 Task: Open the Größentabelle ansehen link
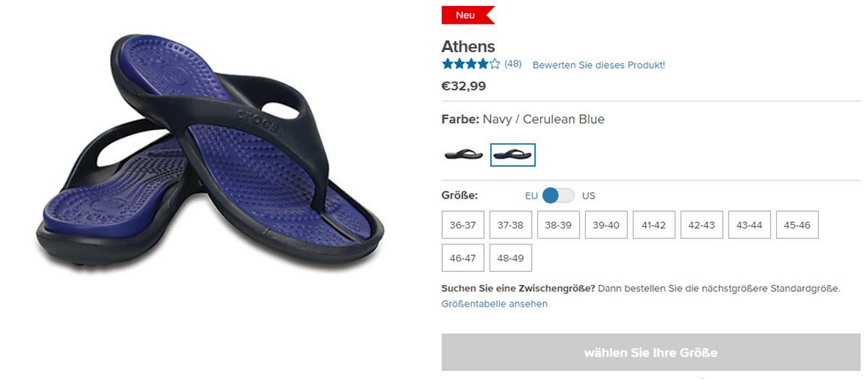pos(495,304)
